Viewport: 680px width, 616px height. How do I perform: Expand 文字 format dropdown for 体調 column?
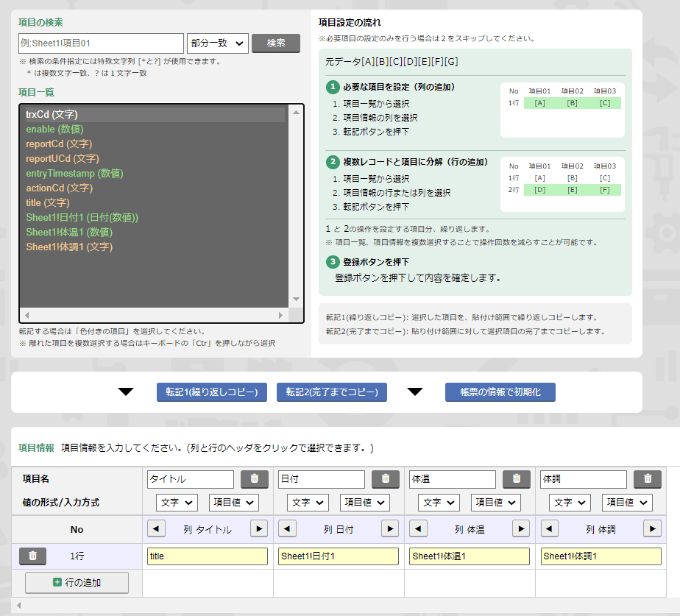click(x=570, y=503)
